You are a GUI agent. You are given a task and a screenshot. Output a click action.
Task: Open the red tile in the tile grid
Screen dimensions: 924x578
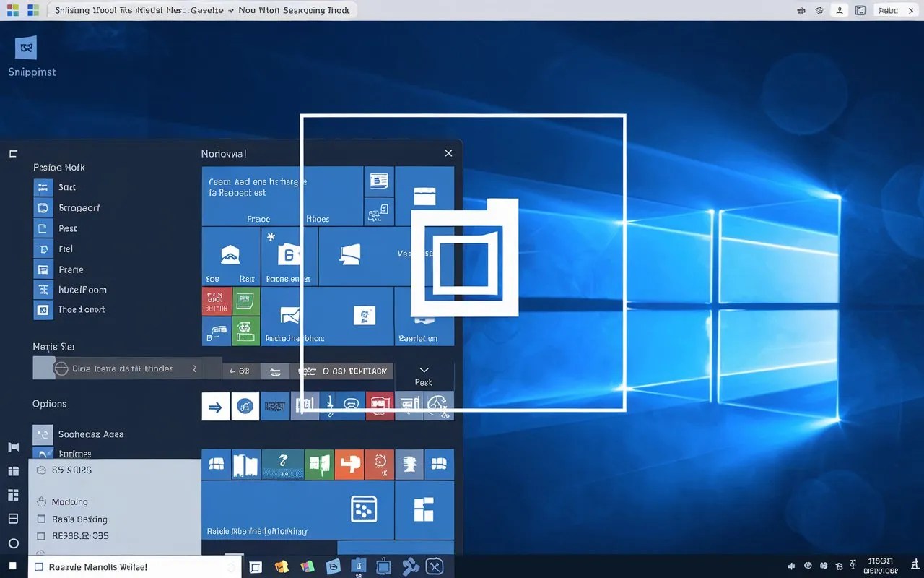[x=217, y=300]
